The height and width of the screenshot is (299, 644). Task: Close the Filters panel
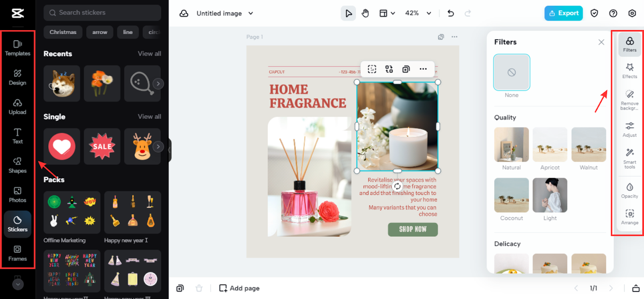tap(601, 42)
